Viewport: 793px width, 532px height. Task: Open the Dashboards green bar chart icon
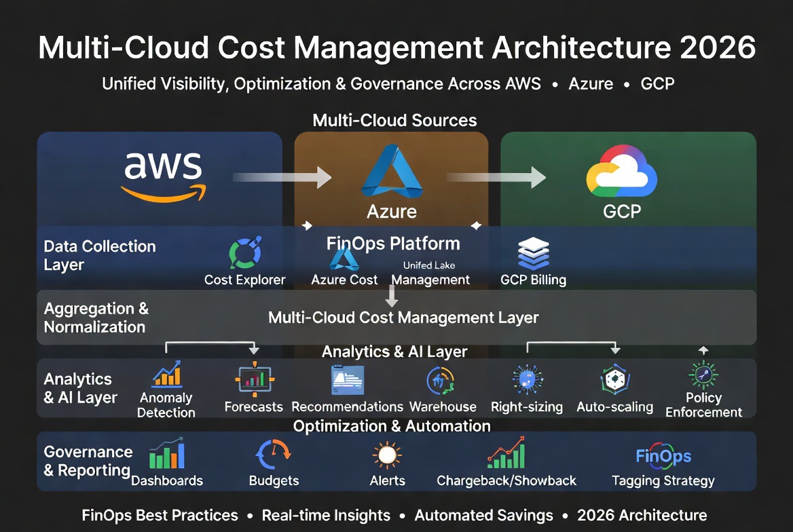[167, 453]
